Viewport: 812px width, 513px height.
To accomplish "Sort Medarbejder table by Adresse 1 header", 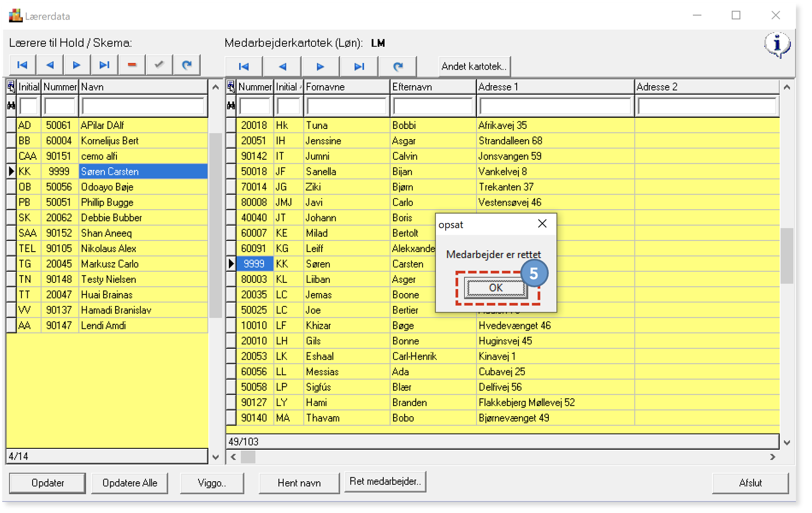I will click(555, 87).
